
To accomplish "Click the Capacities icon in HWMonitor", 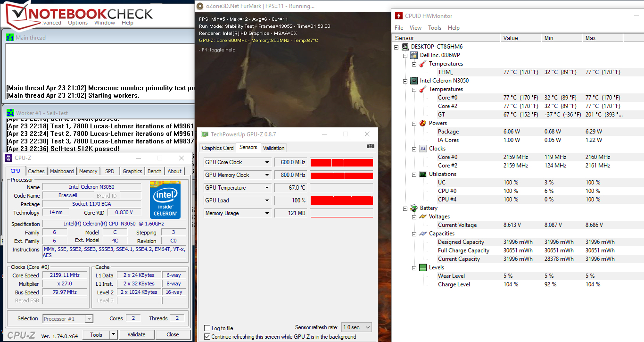I will [x=423, y=234].
